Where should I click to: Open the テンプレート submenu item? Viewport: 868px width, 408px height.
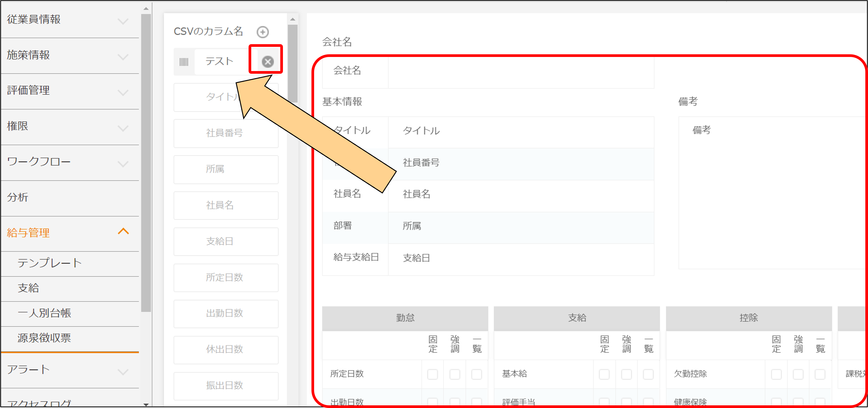(49, 263)
